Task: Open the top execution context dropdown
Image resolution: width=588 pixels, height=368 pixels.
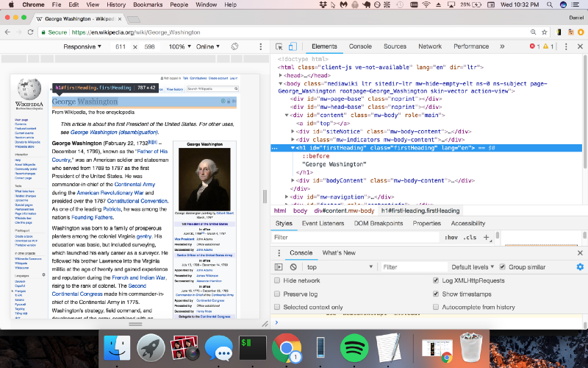Action: pyautogui.click(x=340, y=267)
